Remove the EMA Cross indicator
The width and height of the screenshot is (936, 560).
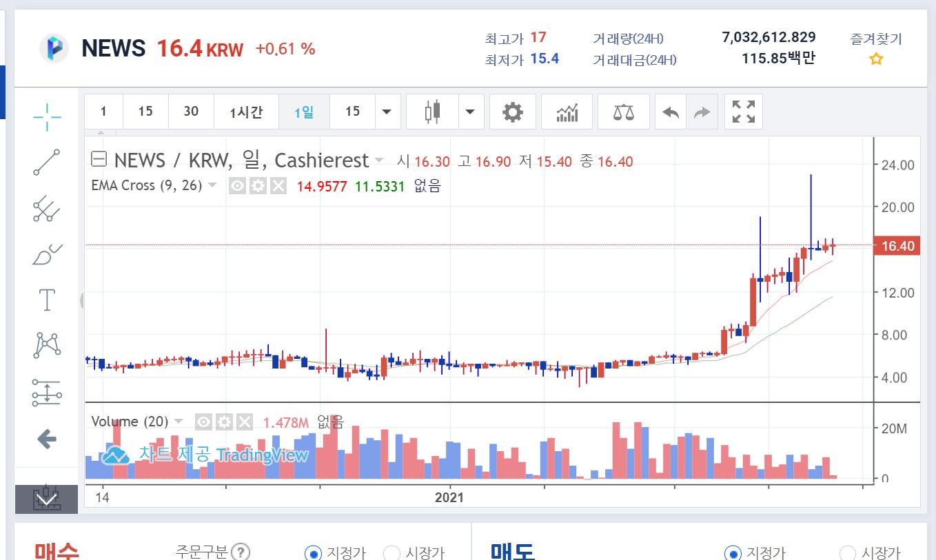pos(278,185)
